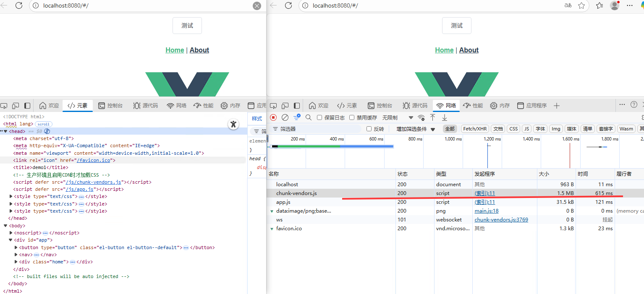Switch to 源代码 tab in left DevTools
644x294 pixels.
(x=145, y=106)
